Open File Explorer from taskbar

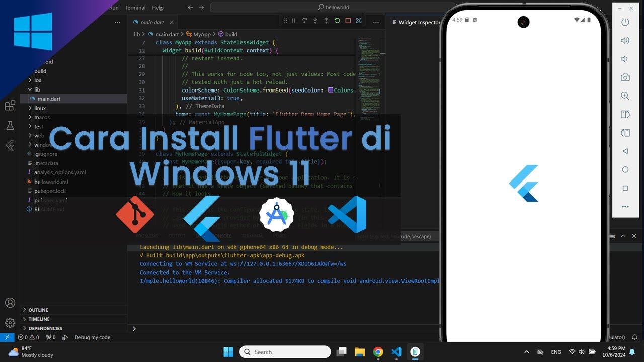pyautogui.click(x=359, y=352)
